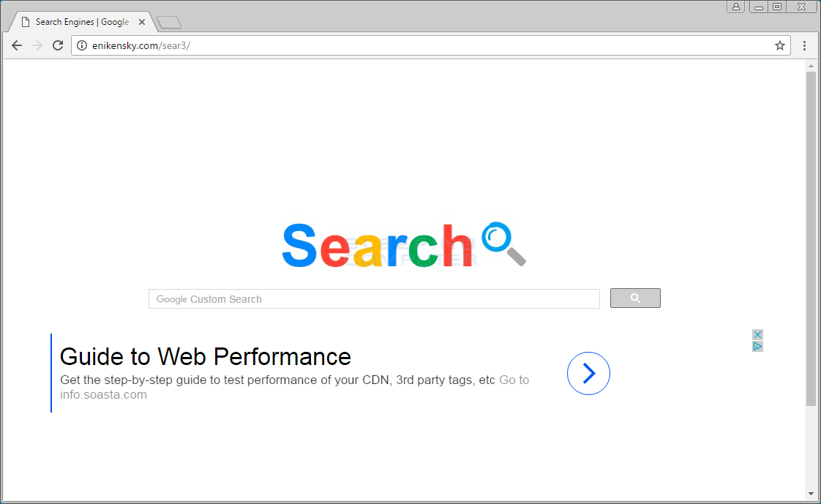This screenshot has height=504, width=821.
Task: Close the Search Engines tab
Action: 142,22
